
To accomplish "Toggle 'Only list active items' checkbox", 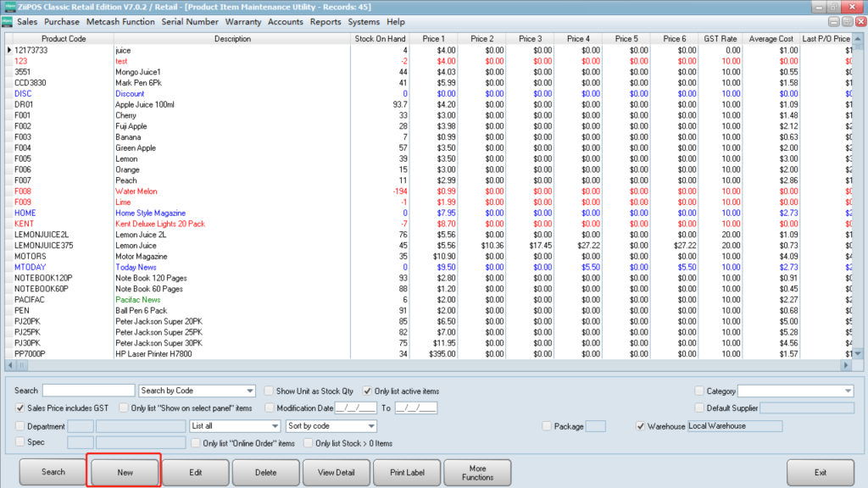I will [368, 391].
